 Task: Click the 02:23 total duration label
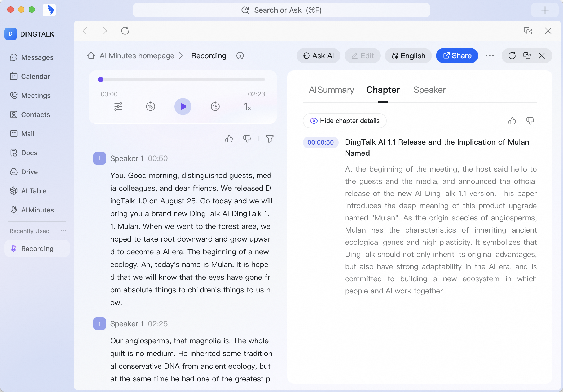(257, 94)
